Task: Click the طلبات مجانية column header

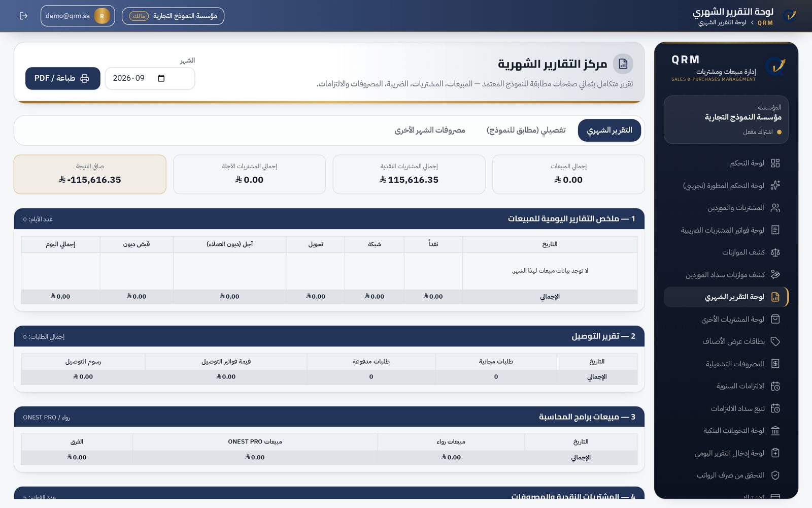Action: [x=496, y=362]
